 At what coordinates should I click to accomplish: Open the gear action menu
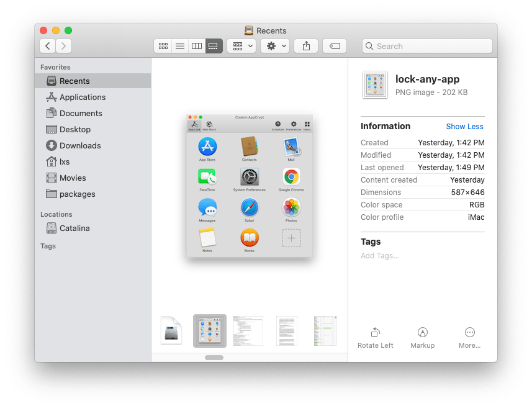tap(275, 46)
